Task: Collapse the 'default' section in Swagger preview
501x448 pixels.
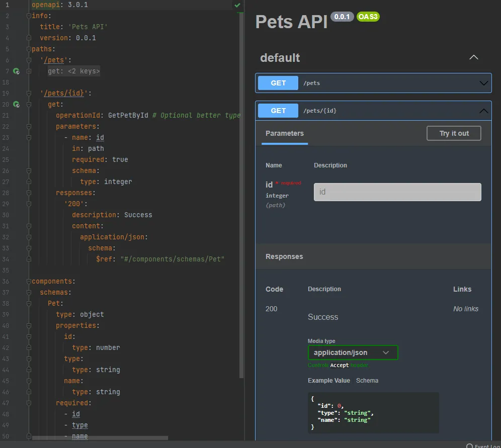Action: (x=473, y=58)
